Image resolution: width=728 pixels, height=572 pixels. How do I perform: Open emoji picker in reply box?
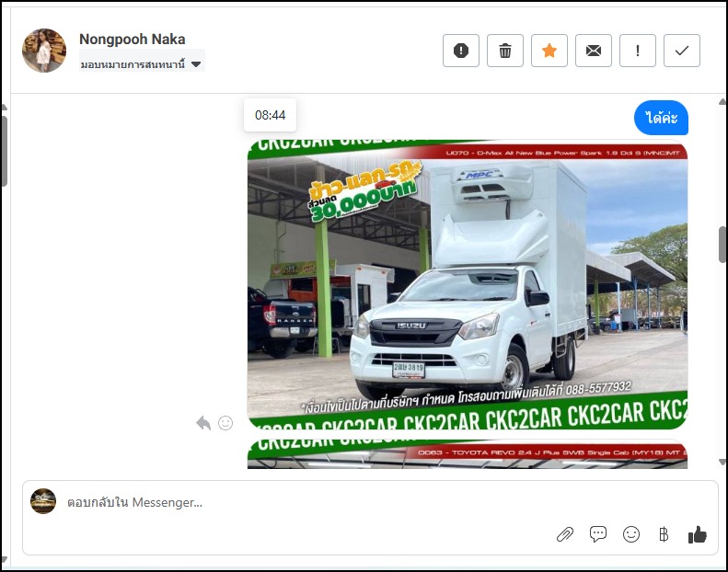coord(631,534)
